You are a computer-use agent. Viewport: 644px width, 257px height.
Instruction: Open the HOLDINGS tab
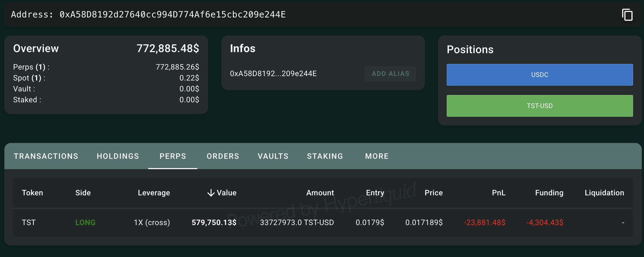118,156
